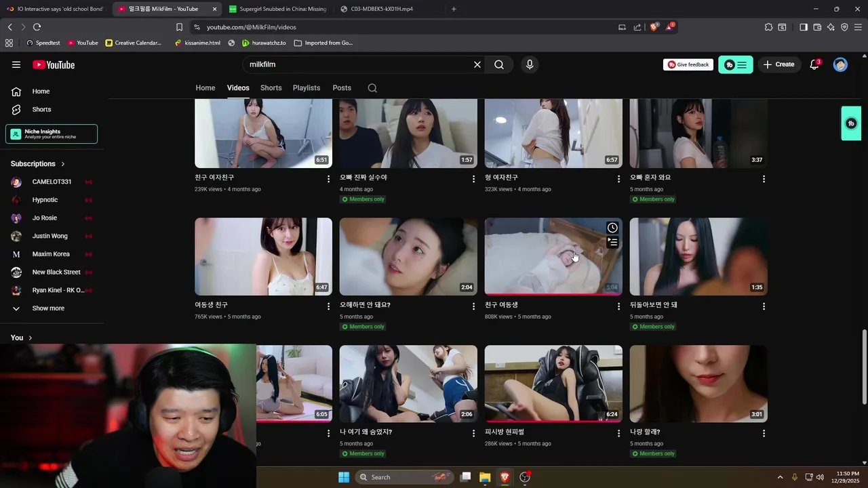Open the notifications bell
The width and height of the screenshot is (868, 488).
(814, 64)
